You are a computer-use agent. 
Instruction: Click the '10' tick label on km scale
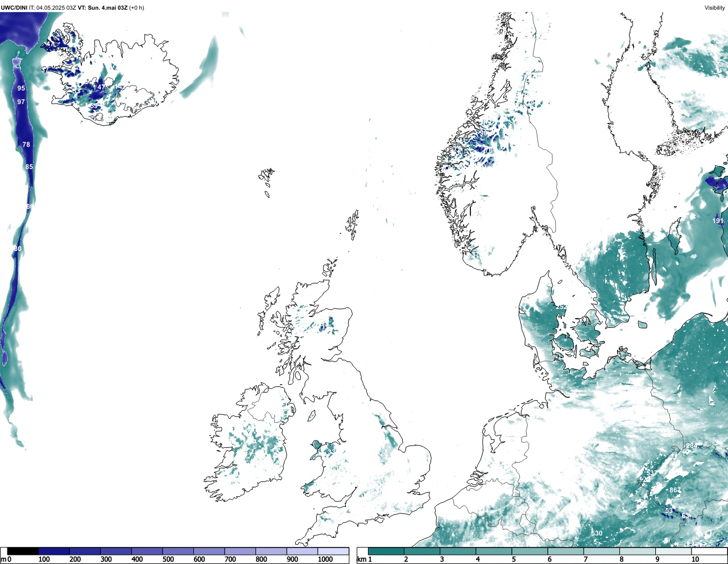(x=695, y=559)
